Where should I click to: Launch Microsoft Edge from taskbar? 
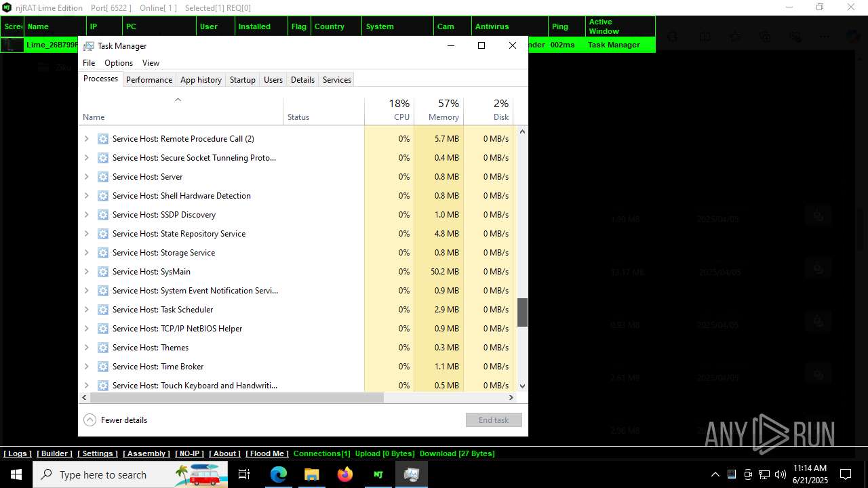click(279, 474)
